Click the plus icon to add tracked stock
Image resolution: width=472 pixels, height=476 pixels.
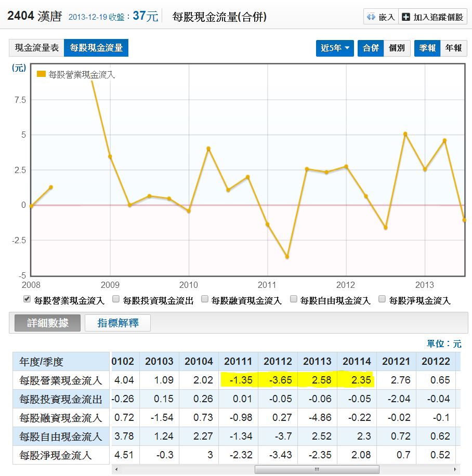tap(407, 17)
